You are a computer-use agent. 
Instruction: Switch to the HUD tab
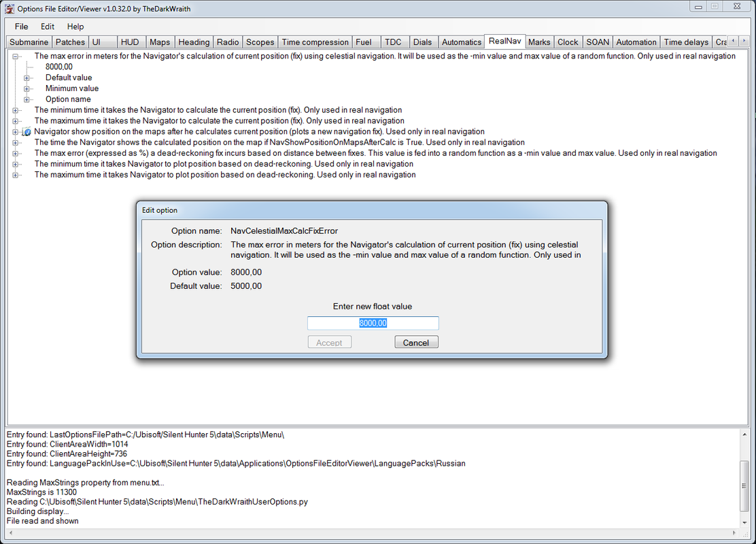130,42
